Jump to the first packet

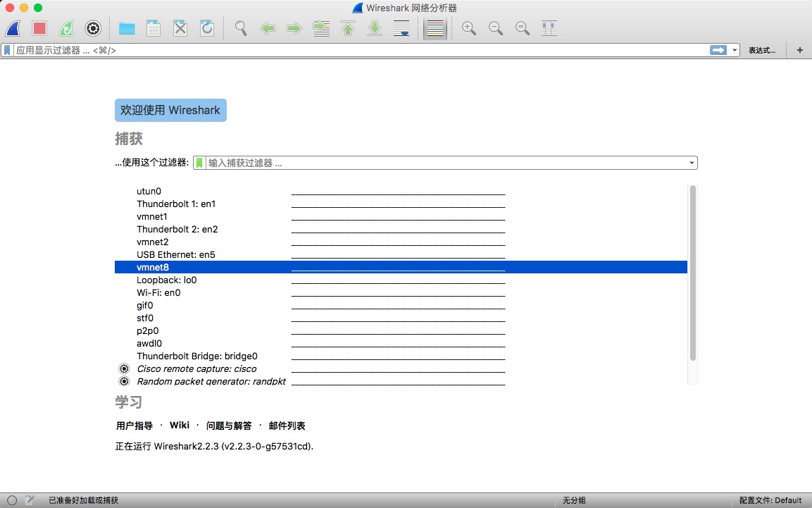[x=348, y=28]
